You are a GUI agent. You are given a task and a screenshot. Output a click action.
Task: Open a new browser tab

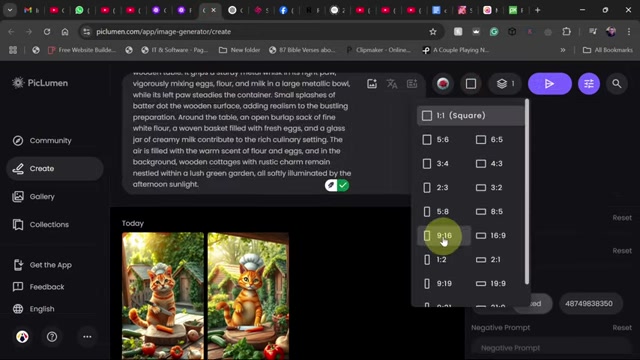tap(538, 10)
